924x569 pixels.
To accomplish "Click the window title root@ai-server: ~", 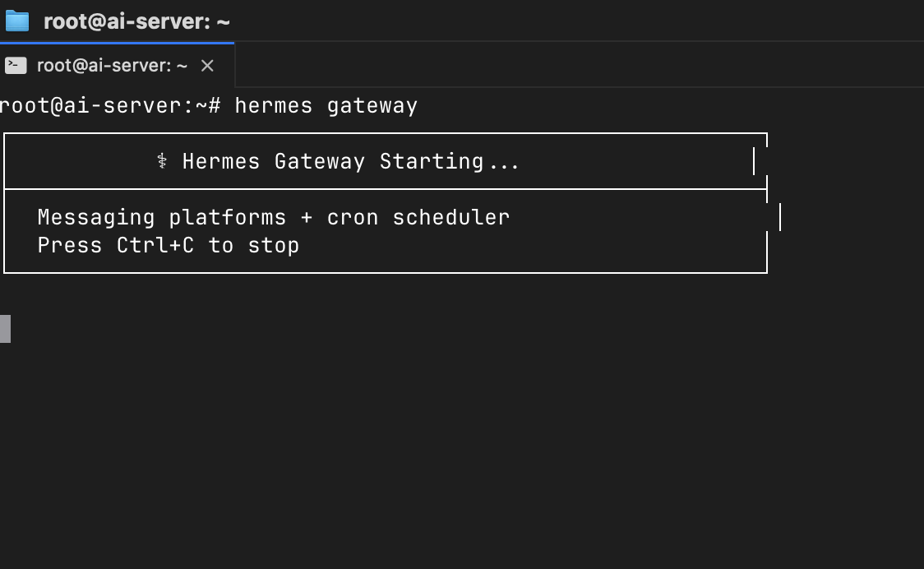I will (136, 22).
